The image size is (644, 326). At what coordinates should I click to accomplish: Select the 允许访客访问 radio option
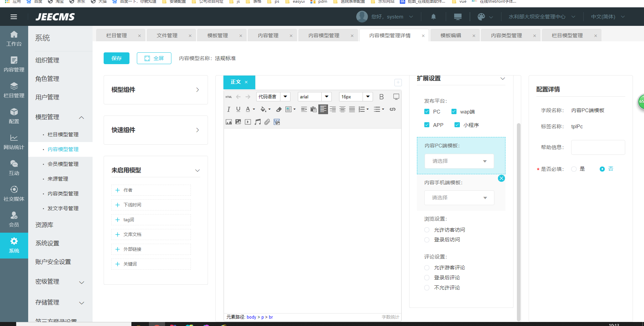[x=427, y=230]
